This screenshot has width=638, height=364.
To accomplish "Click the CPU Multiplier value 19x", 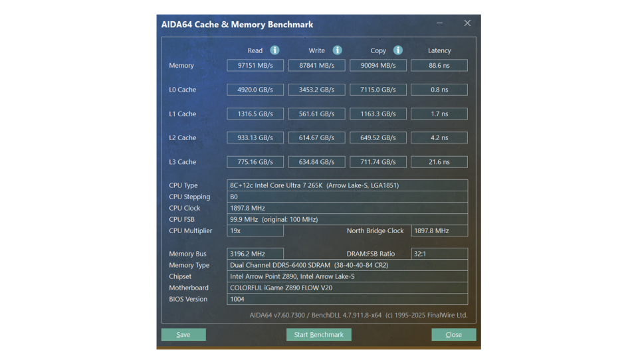I will click(255, 230).
